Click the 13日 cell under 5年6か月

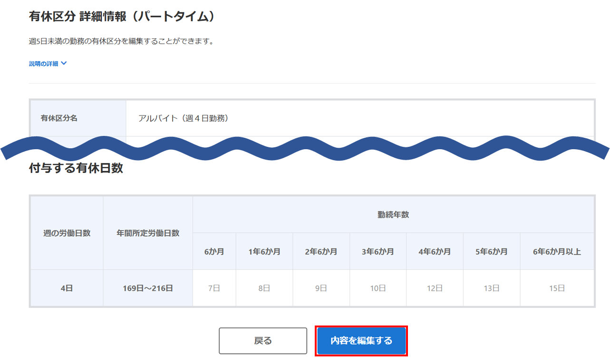pos(492,288)
